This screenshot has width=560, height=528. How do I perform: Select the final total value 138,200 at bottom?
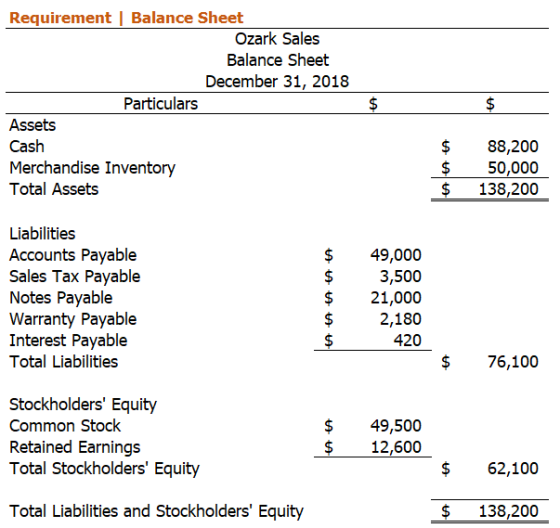509,511
